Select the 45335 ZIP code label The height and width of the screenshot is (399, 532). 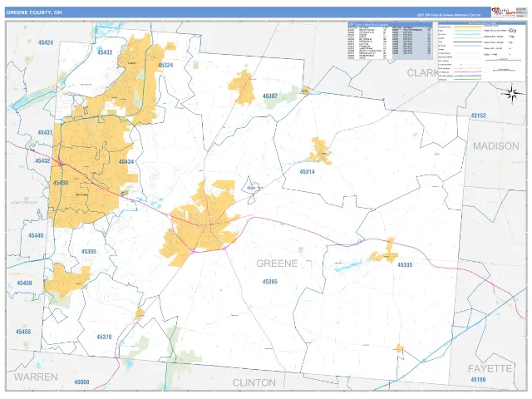tap(405, 265)
